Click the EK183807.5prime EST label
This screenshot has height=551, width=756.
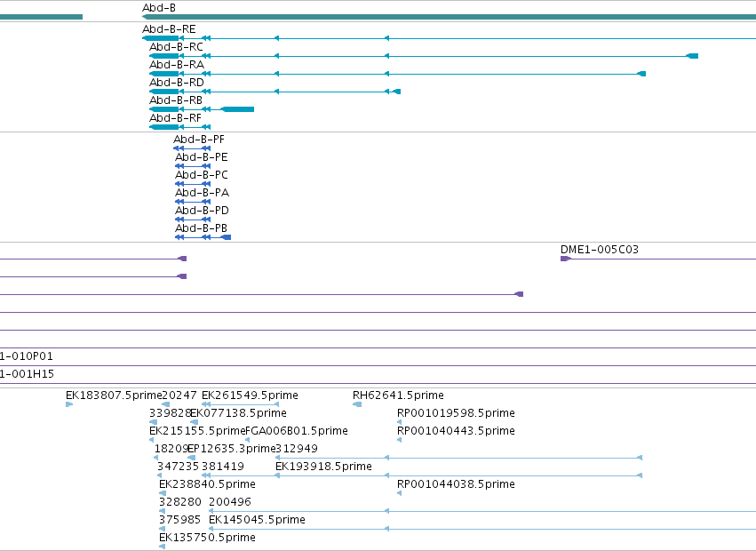[114, 395]
